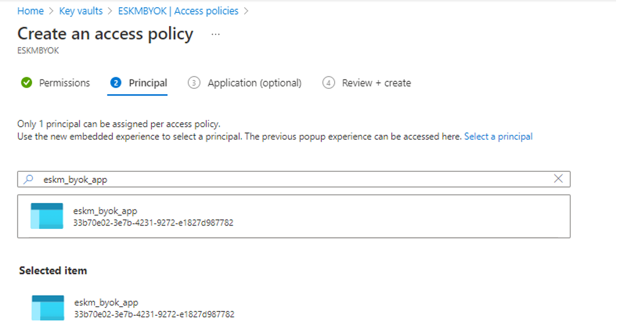644x328 pixels.
Task: Open the more options ellipsis next to title
Action: tap(216, 35)
